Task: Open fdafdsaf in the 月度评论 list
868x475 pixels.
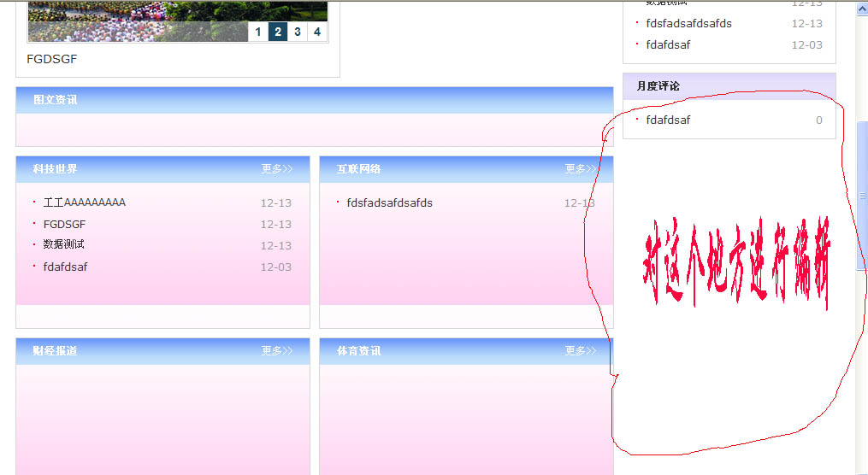Action: (x=668, y=120)
